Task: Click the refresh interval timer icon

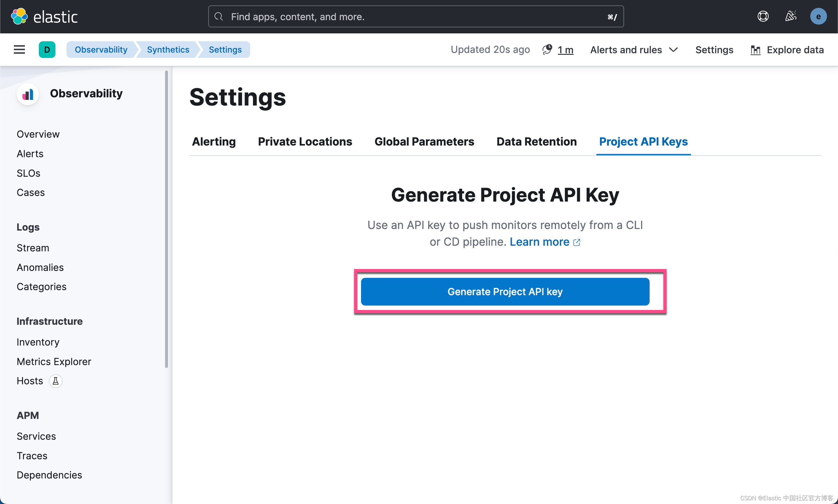Action: coord(547,49)
